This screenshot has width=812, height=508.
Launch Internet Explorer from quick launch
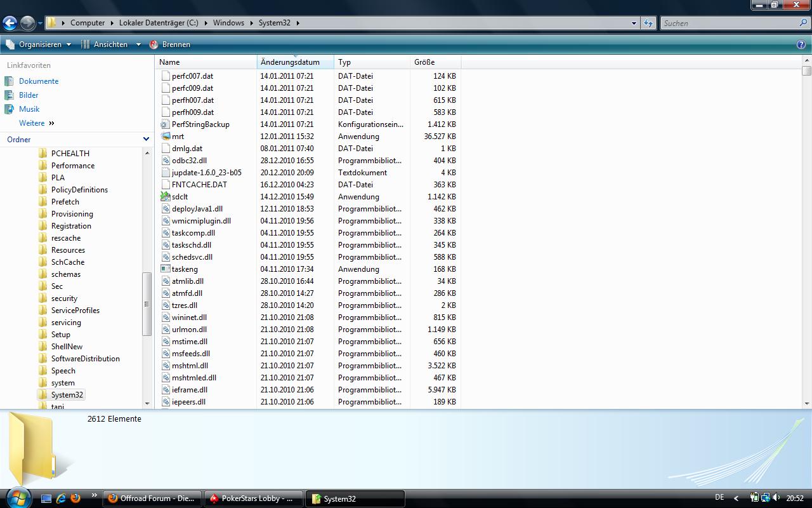[61, 498]
